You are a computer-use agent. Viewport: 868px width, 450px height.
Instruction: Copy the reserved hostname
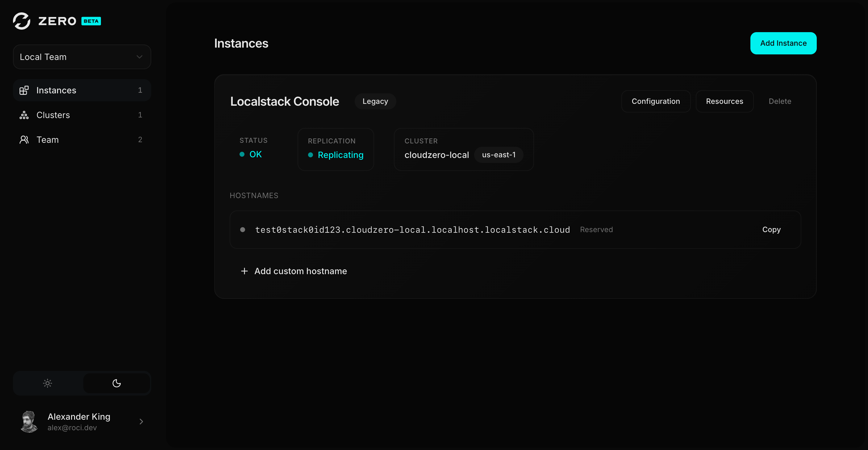(771, 229)
